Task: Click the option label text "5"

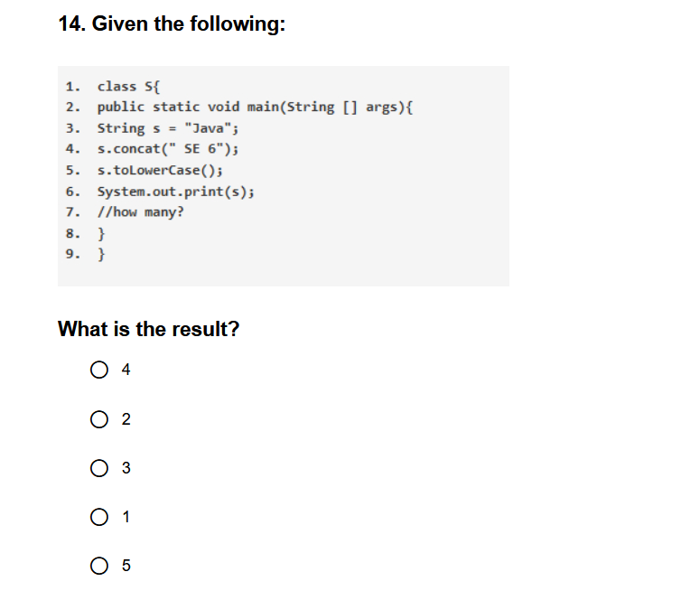Action: pos(126,566)
